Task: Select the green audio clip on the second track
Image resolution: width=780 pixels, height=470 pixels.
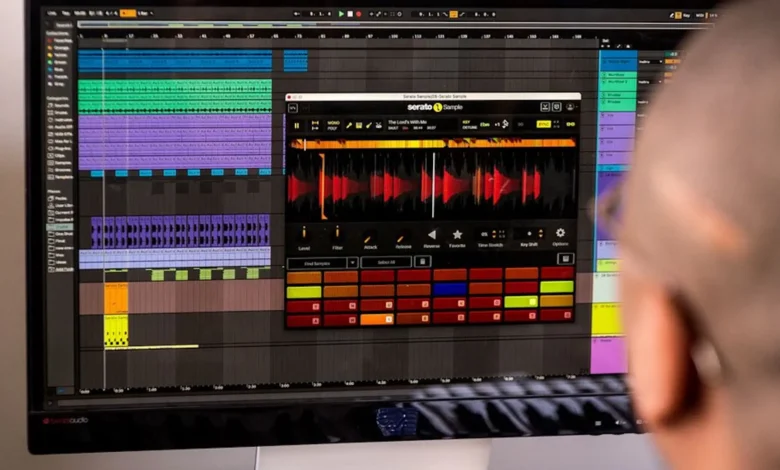Action: [175, 96]
